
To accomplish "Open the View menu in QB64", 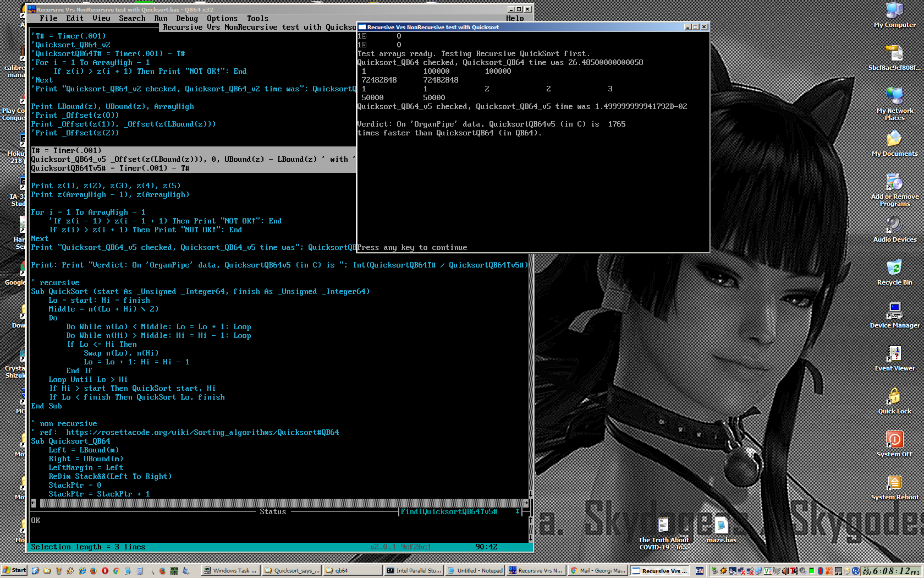I will 101,18.
